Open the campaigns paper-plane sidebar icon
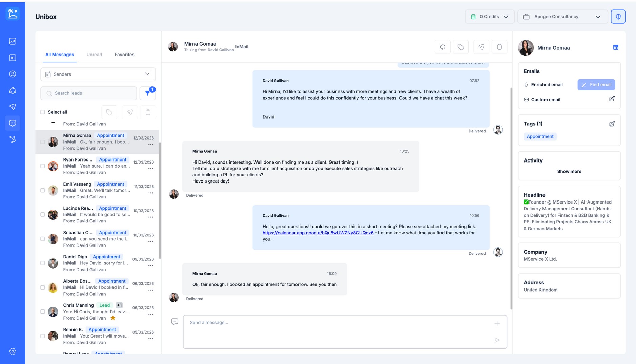This screenshot has width=636, height=364. (13, 107)
